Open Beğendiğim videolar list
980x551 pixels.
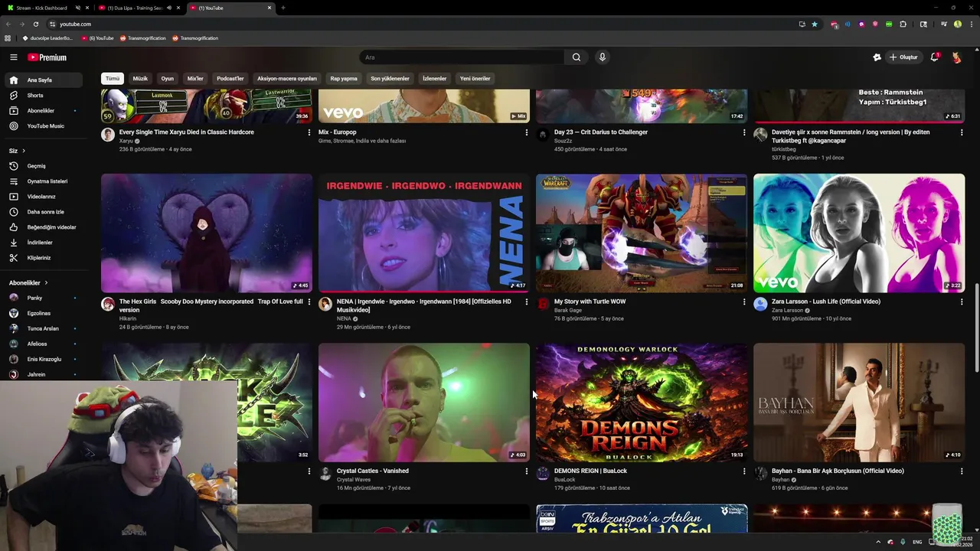coord(43,227)
